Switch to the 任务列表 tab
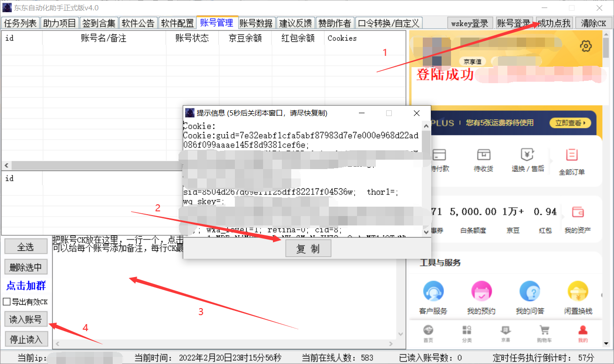Screen dimensions: 614x364 point(20,23)
